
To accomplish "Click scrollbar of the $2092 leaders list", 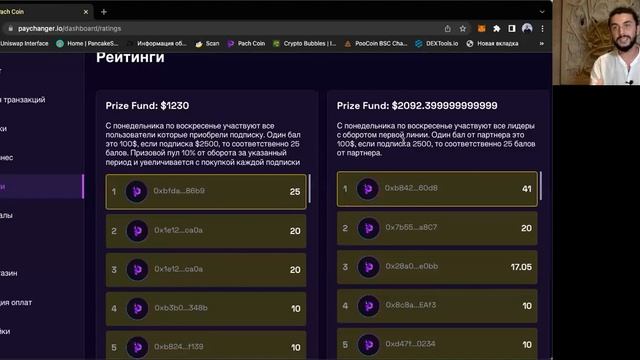I will [541, 186].
